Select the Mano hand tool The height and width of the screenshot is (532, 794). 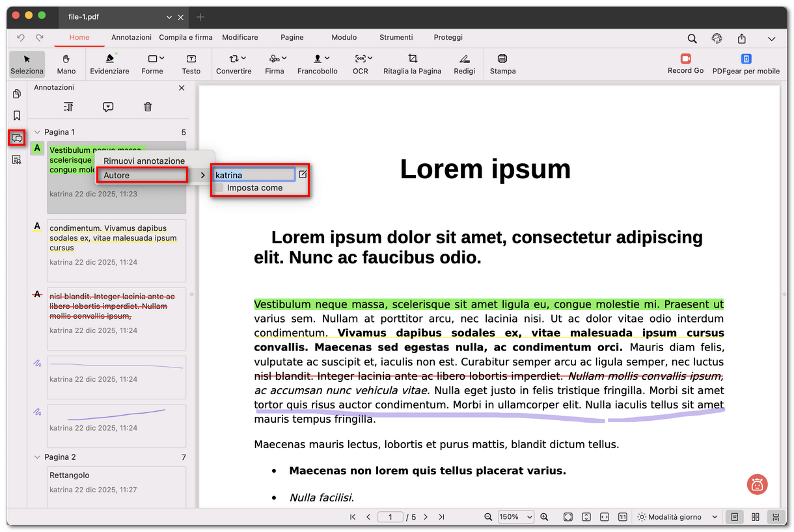[66, 63]
